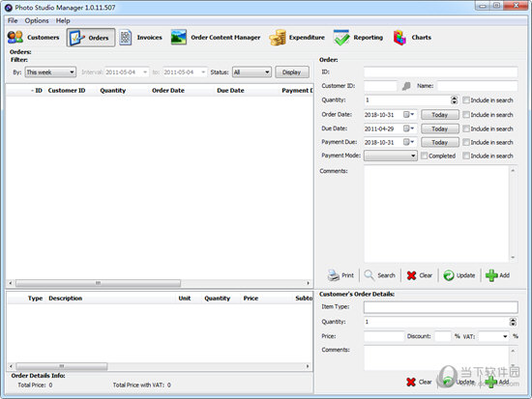
Task: Open Order Content Manager picture icon
Action: point(179,38)
